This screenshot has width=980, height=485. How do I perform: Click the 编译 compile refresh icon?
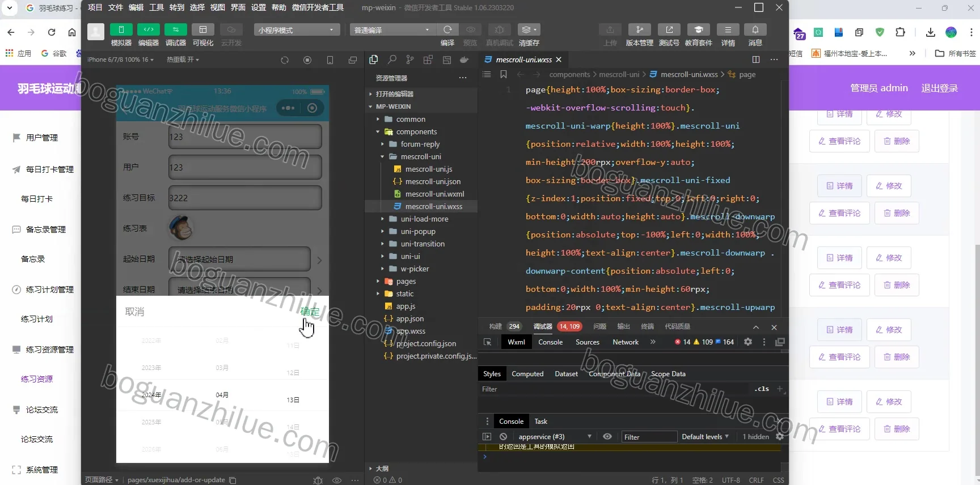(447, 29)
